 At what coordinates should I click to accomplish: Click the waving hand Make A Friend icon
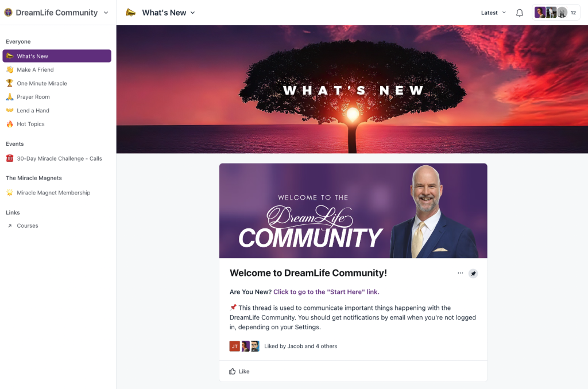click(10, 69)
